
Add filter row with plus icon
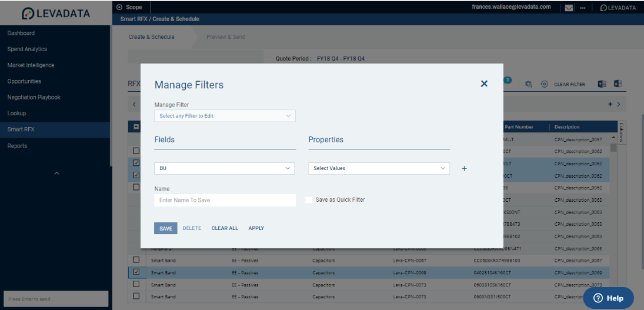pyautogui.click(x=465, y=168)
